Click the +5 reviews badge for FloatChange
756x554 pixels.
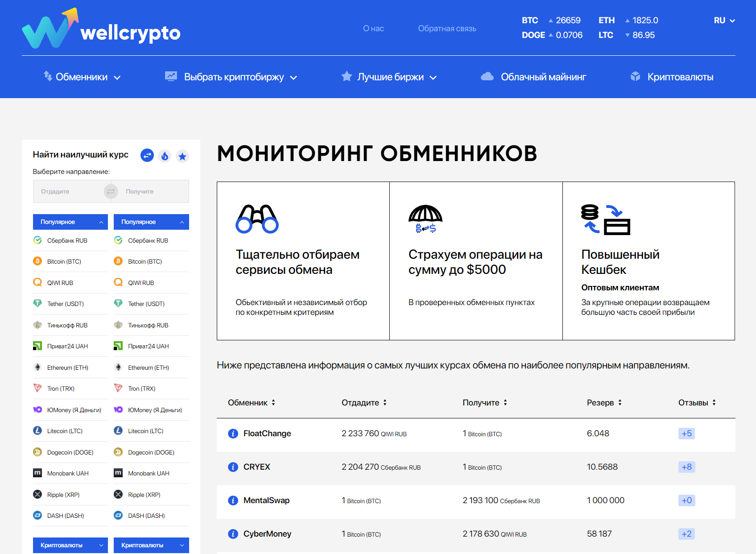(x=687, y=434)
